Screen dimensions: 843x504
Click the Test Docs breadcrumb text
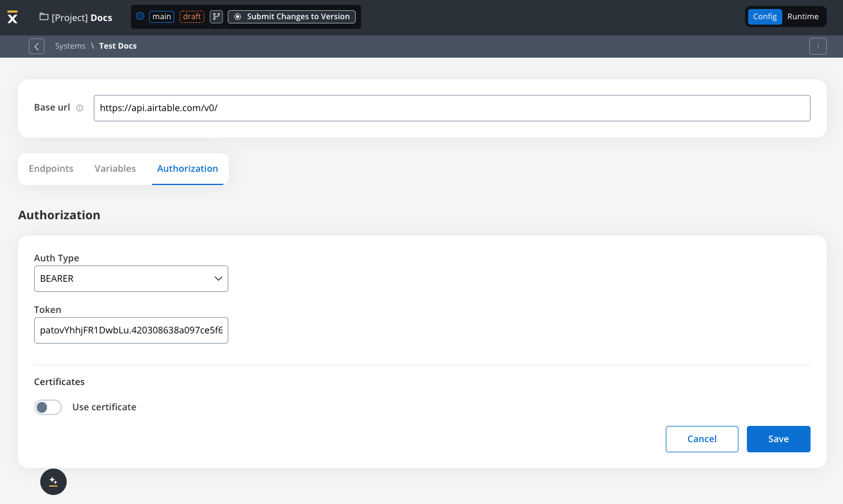[x=118, y=46]
